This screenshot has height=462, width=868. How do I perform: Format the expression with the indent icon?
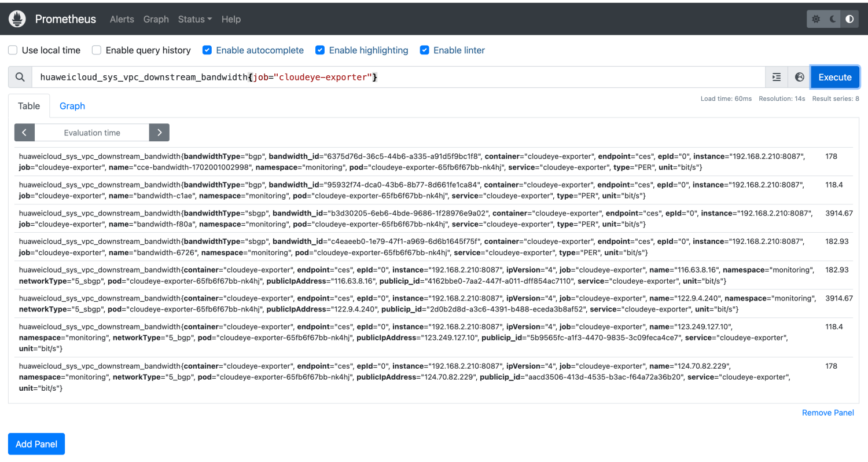pyautogui.click(x=777, y=77)
